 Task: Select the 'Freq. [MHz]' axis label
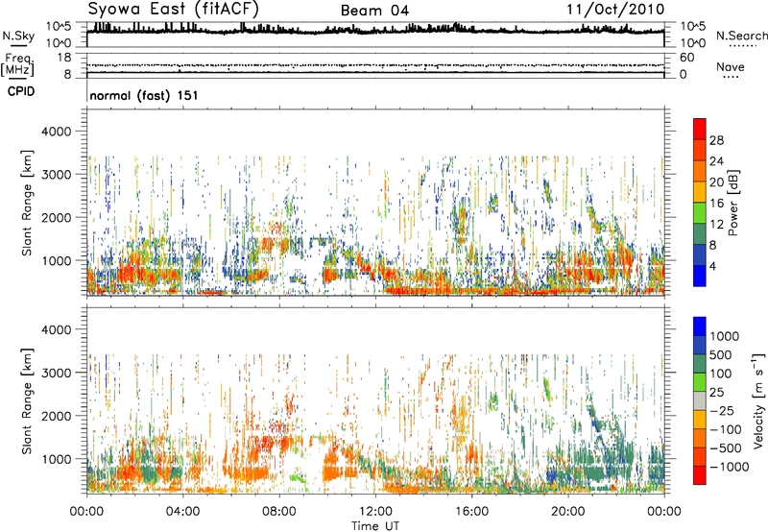pos(18,64)
